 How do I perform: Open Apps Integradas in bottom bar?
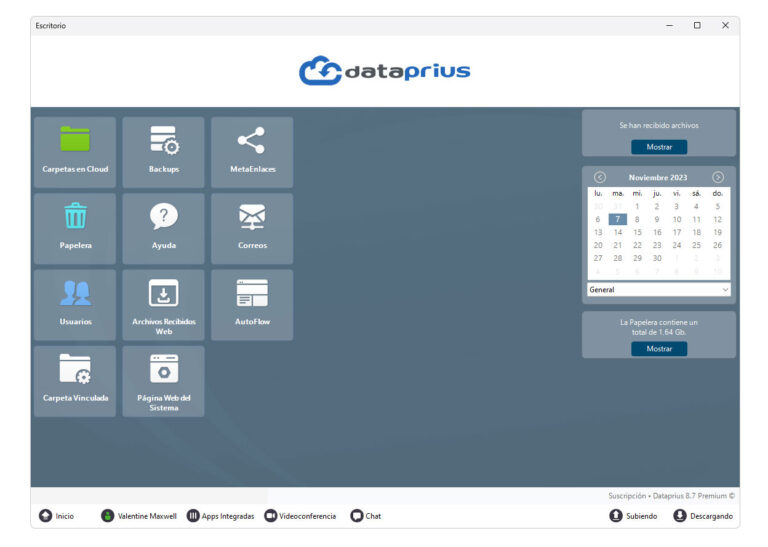click(x=221, y=516)
